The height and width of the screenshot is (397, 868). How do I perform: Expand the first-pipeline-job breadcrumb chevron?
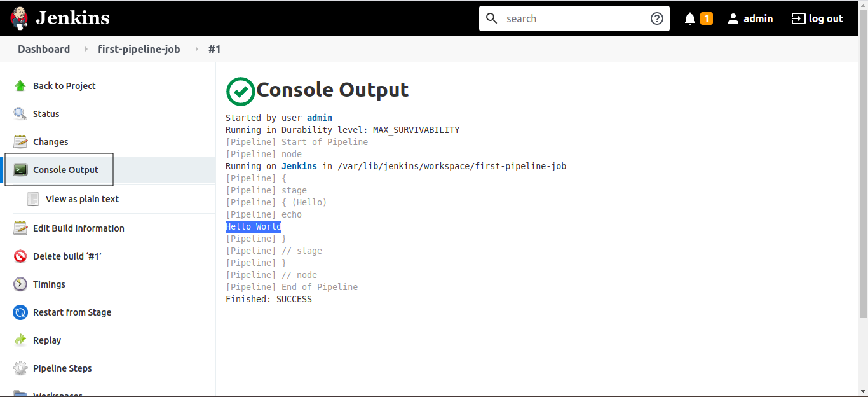[x=196, y=49]
